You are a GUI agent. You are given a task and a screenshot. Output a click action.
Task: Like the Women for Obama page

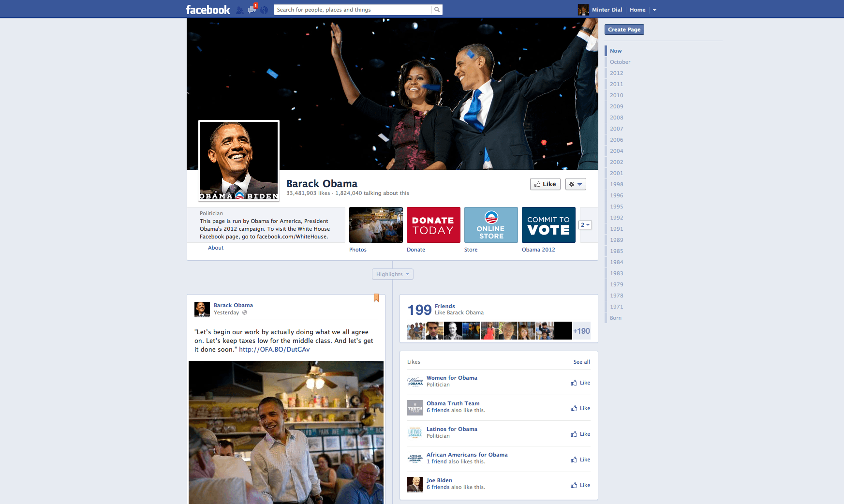[580, 383]
